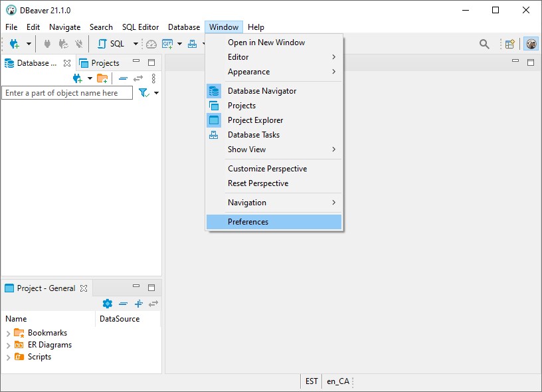Click the en_CA locale in status bar
This screenshot has width=542, height=392.
coord(337,381)
